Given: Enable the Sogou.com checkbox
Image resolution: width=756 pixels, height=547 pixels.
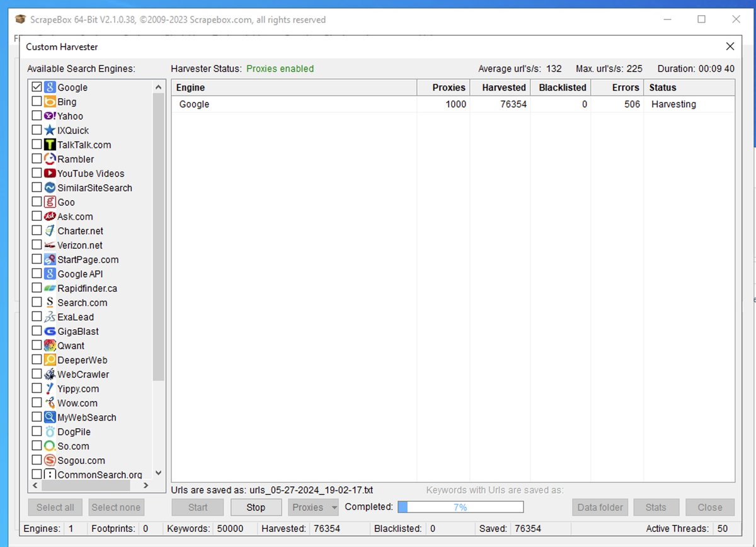Looking at the screenshot, I should click(37, 460).
